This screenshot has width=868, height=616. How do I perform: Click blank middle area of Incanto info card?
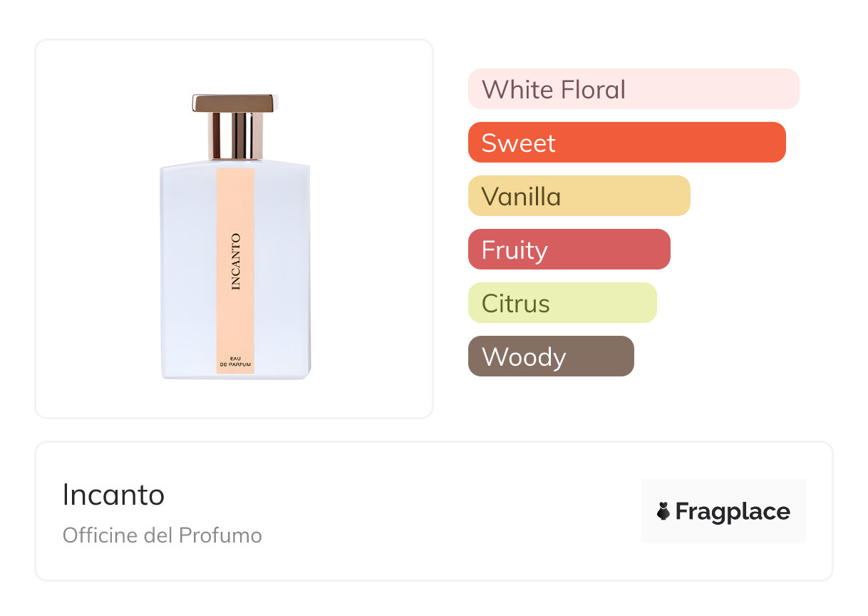[442, 511]
